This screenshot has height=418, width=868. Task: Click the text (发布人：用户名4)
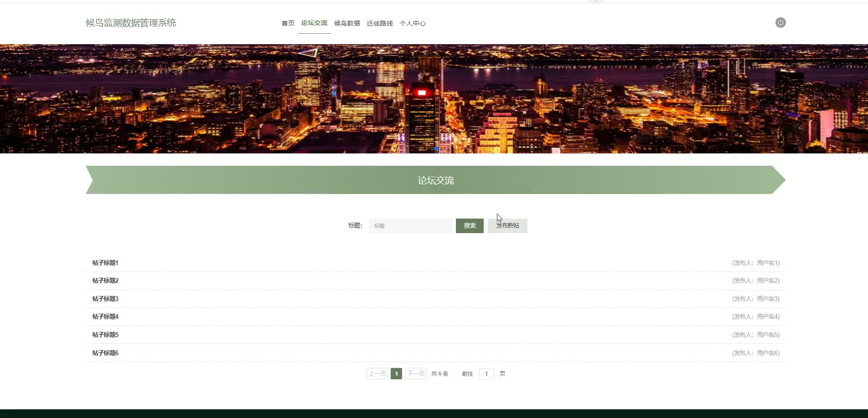(756, 316)
